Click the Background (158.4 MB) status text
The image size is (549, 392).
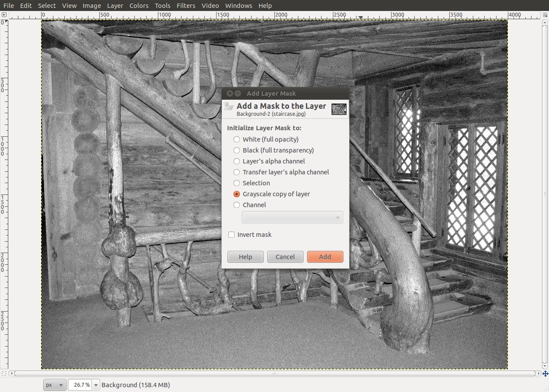[x=136, y=385]
